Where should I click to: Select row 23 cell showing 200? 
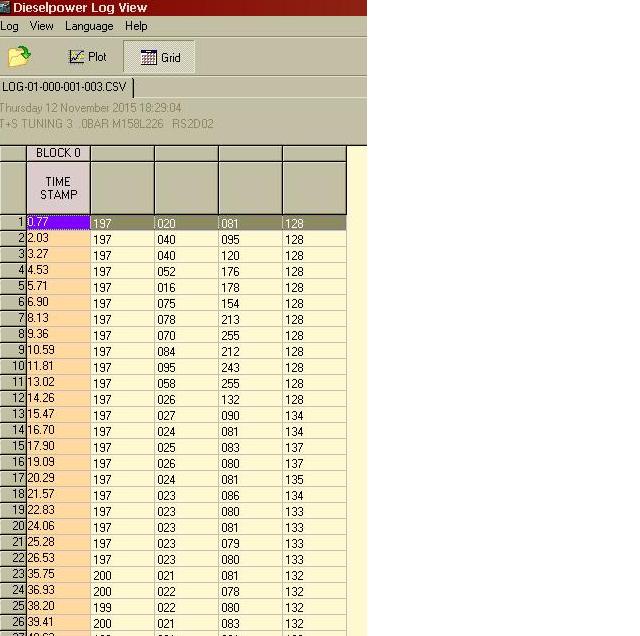click(122, 575)
